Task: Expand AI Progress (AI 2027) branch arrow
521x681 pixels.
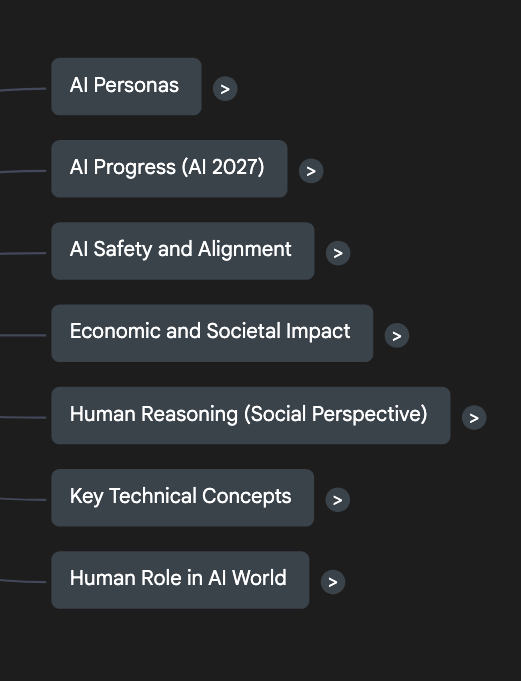Action: pyautogui.click(x=311, y=171)
